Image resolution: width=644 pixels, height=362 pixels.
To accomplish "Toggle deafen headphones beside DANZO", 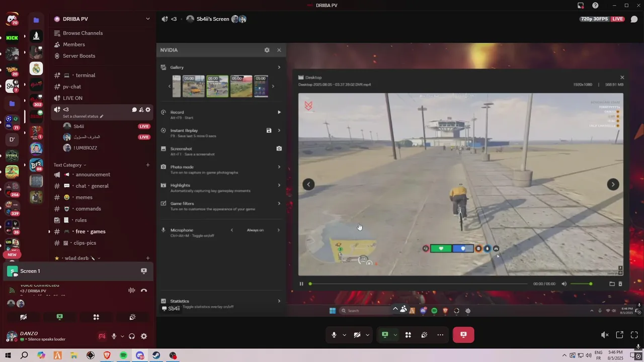I will 132,336.
